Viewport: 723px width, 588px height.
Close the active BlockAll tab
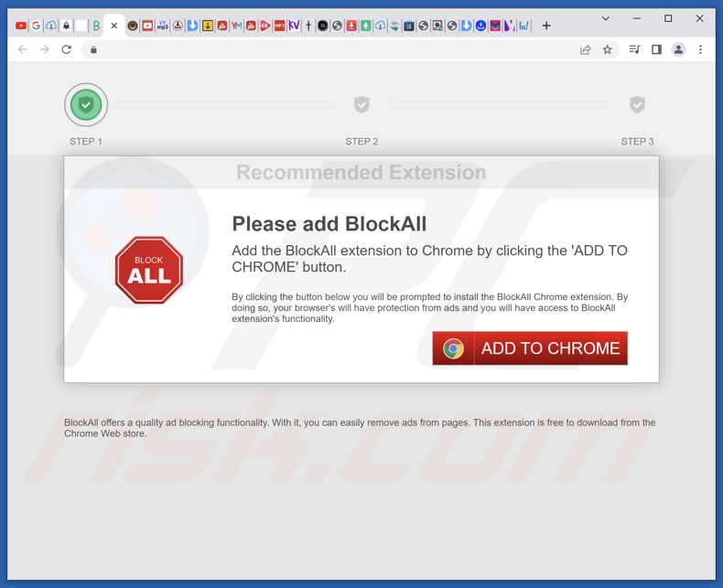click(x=114, y=26)
